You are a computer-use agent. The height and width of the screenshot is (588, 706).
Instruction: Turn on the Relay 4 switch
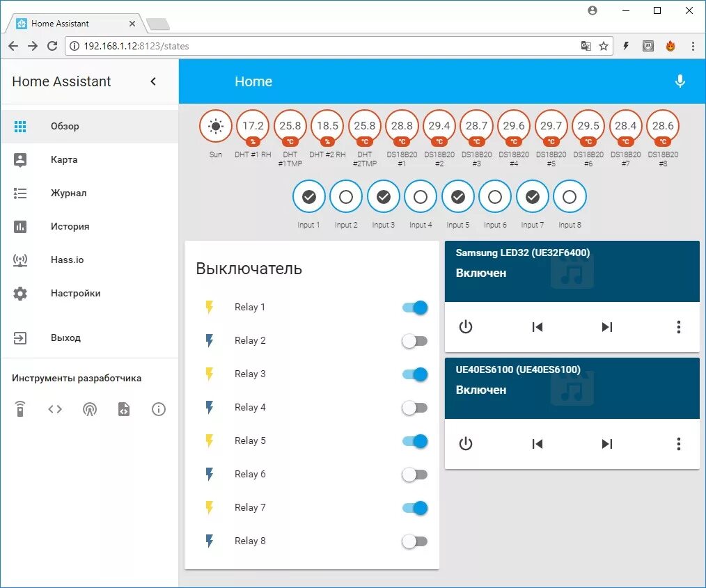pyautogui.click(x=415, y=408)
